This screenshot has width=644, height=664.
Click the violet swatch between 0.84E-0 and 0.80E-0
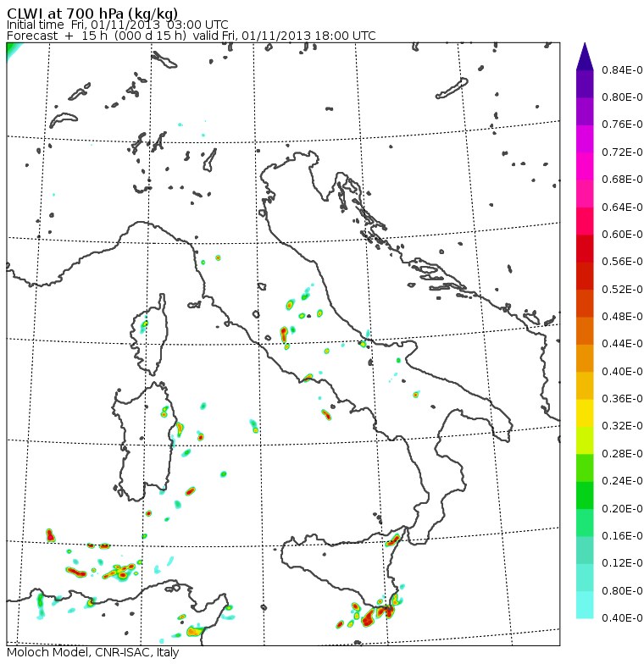pos(585,84)
